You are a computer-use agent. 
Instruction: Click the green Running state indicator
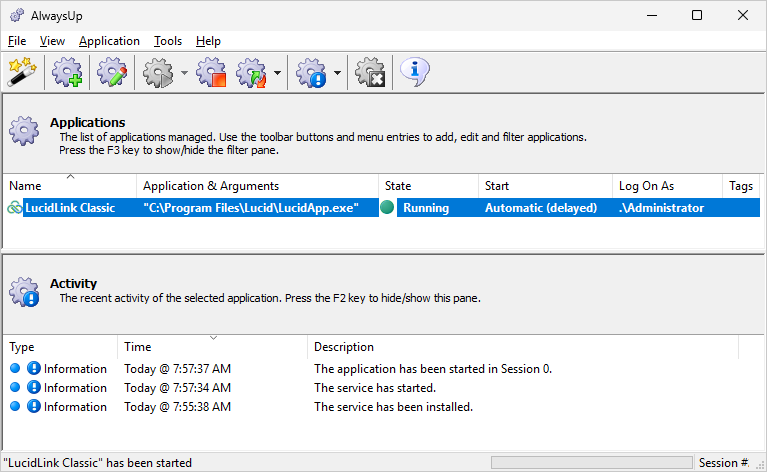[x=387, y=207]
